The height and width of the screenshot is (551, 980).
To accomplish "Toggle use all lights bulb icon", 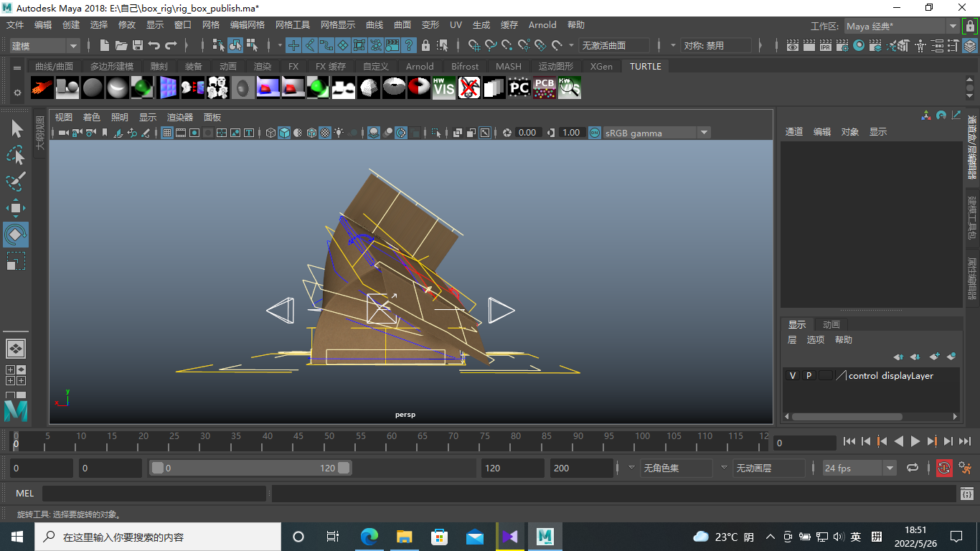I will point(339,133).
